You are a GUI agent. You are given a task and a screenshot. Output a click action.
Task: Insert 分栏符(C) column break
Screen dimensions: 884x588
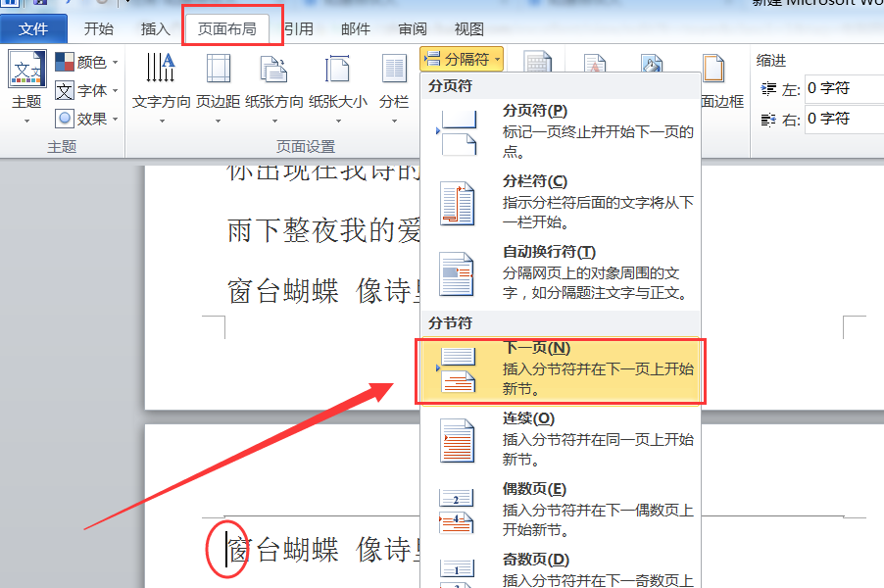[561, 203]
